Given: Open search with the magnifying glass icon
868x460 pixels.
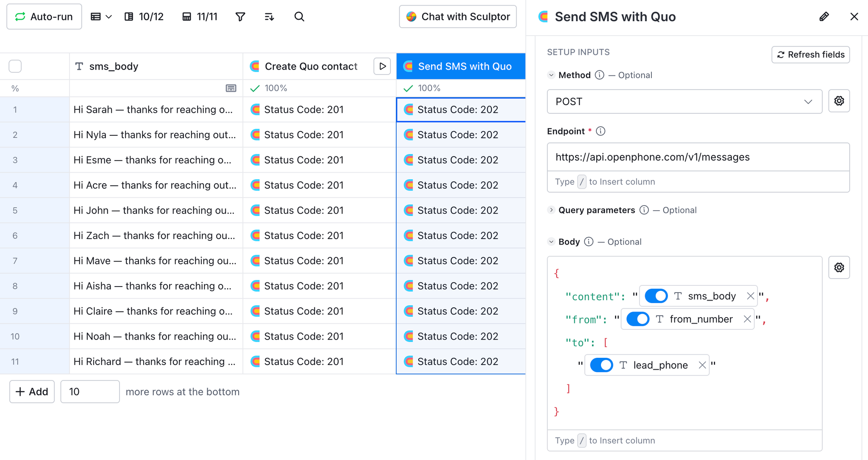Looking at the screenshot, I should coord(299,17).
